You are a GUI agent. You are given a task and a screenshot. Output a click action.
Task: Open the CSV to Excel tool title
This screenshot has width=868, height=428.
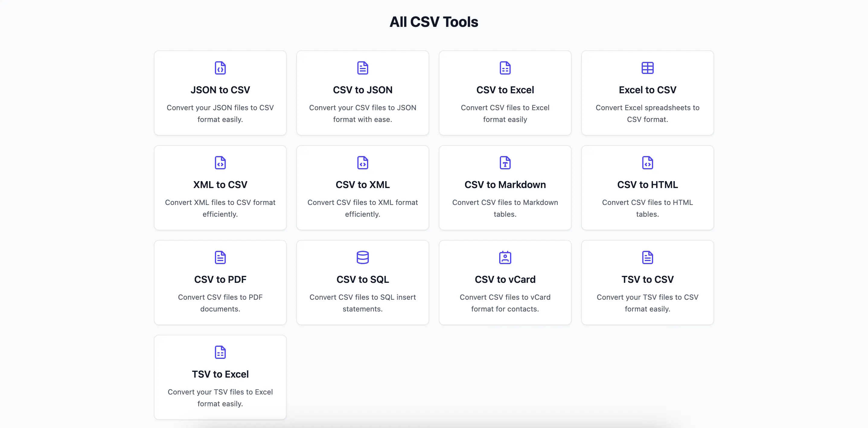pos(505,90)
